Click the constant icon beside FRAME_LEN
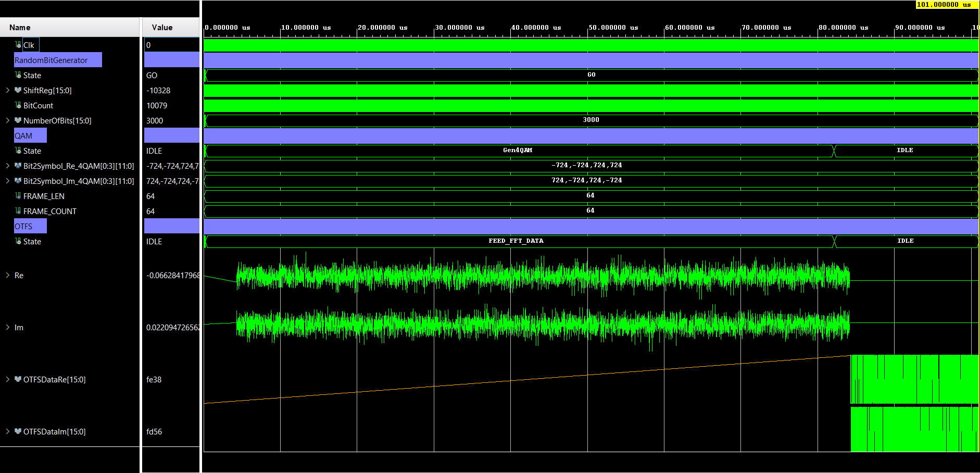The image size is (980, 473). pyautogui.click(x=17, y=196)
